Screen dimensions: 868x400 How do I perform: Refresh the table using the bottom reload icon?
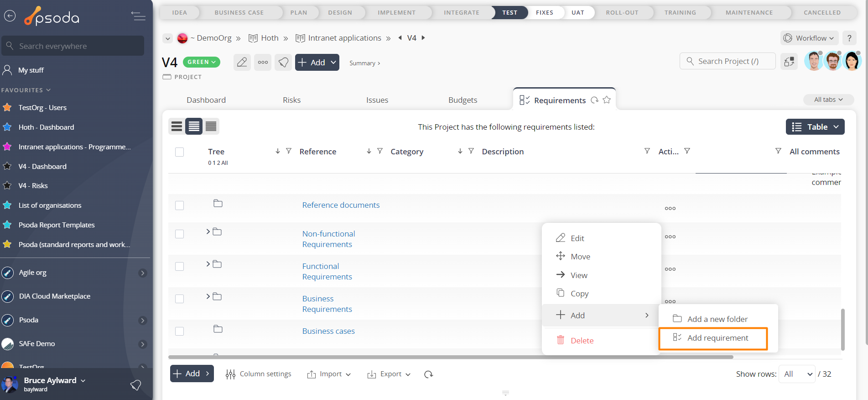pos(428,374)
